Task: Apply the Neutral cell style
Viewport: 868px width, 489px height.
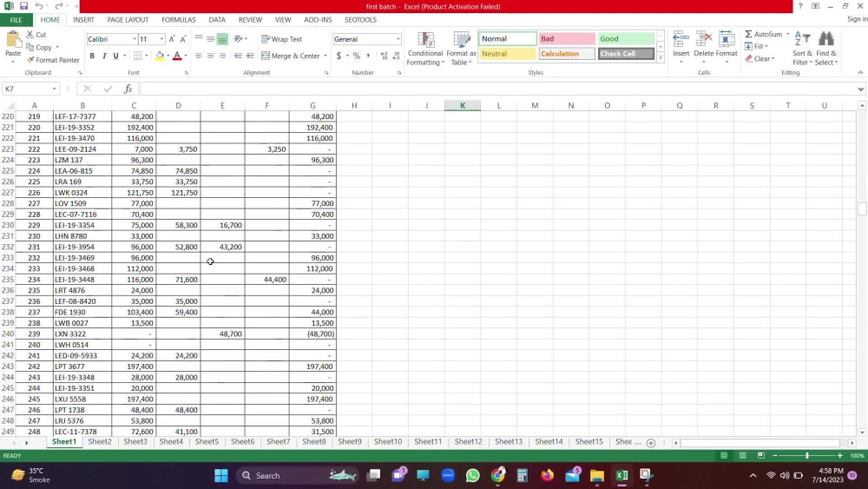Action: tap(507, 54)
